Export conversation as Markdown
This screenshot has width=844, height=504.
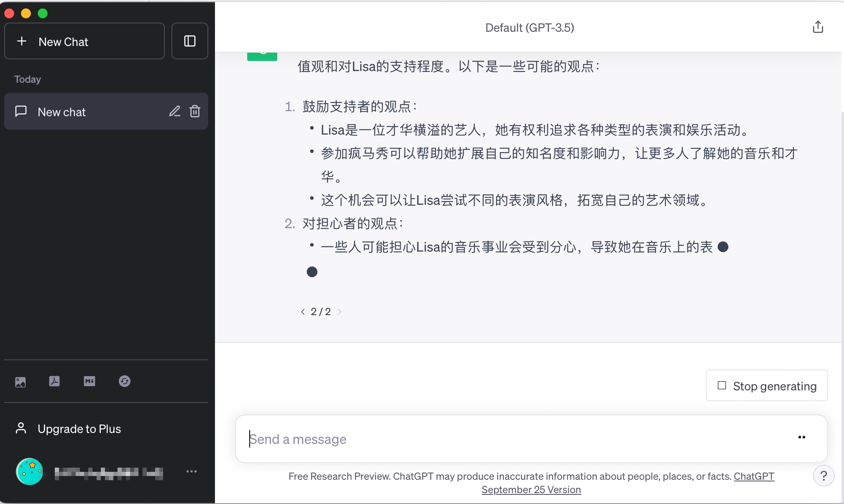[90, 382]
